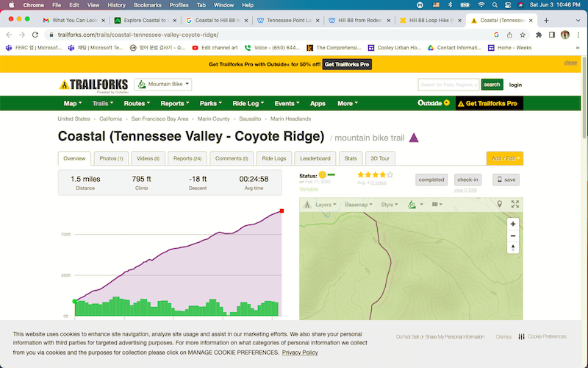Dismiss the cookie notice
Viewport: 588px width, 368px height.
[x=503, y=337]
